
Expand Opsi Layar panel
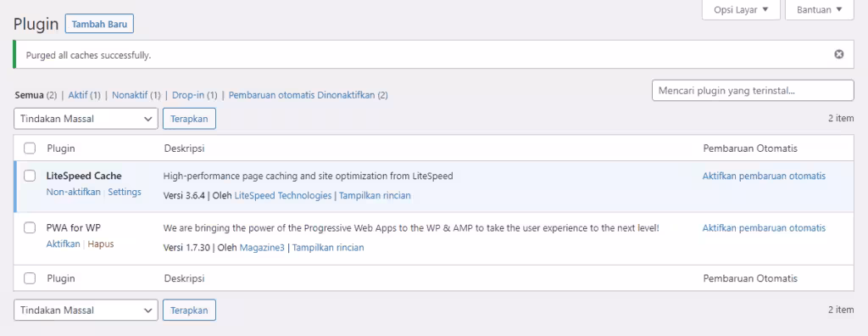click(741, 10)
